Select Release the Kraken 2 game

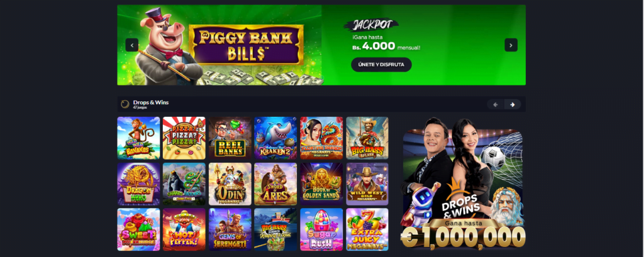[275, 138]
